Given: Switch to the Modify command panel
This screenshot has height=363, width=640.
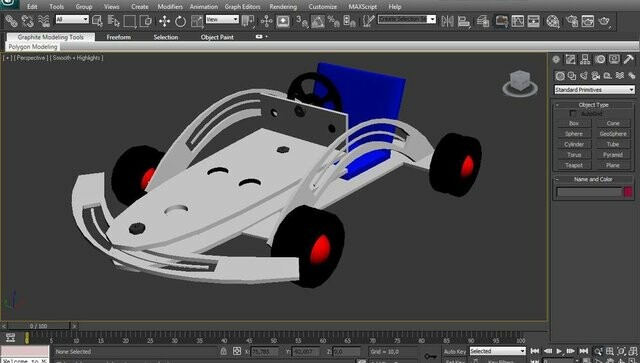Looking at the screenshot, I should [571, 60].
